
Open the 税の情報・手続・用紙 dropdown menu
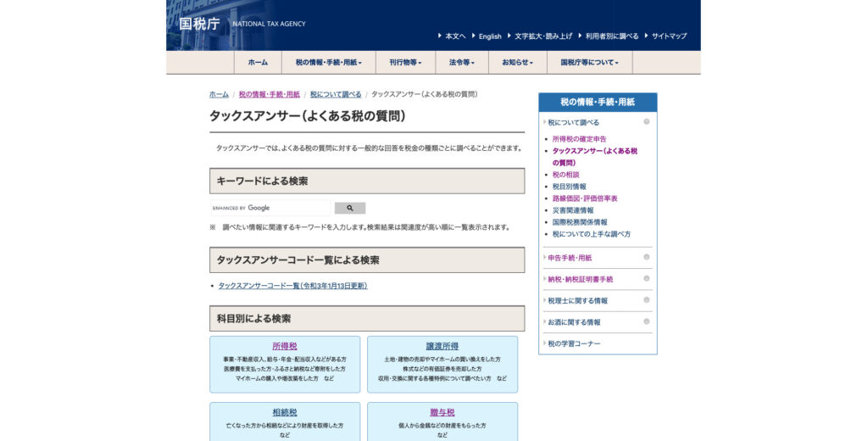pyautogui.click(x=328, y=63)
